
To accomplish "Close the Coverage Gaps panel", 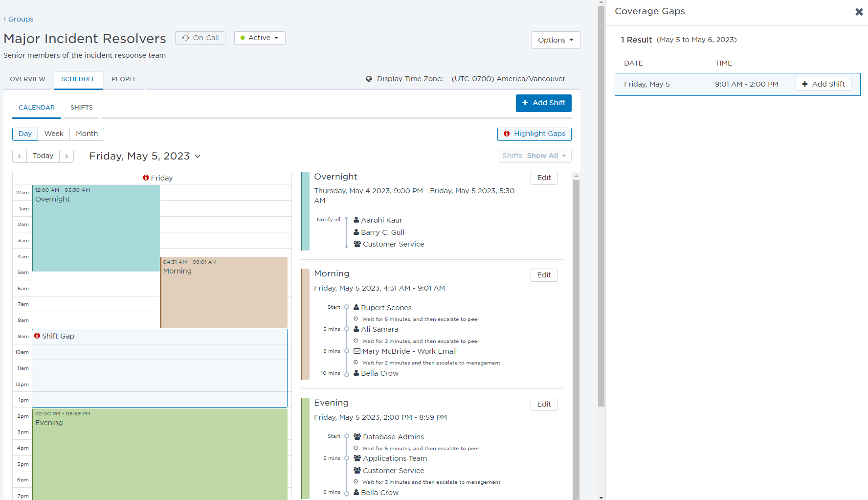I will click(x=859, y=12).
